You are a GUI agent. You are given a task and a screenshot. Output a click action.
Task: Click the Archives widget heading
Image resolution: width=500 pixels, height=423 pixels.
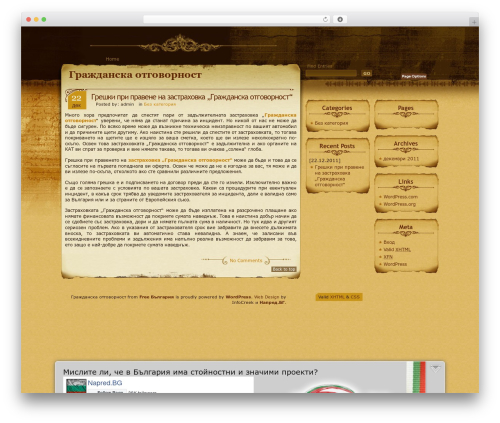pos(406,144)
